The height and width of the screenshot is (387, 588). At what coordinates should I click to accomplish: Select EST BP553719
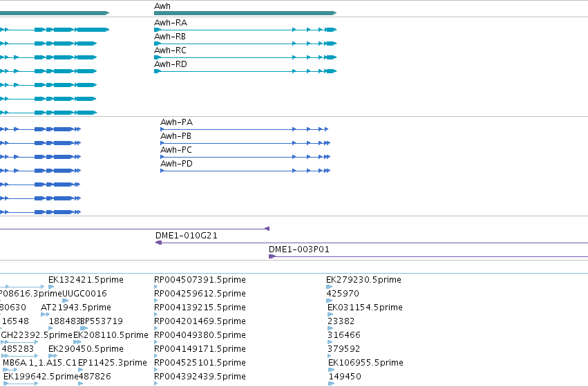click(102, 321)
